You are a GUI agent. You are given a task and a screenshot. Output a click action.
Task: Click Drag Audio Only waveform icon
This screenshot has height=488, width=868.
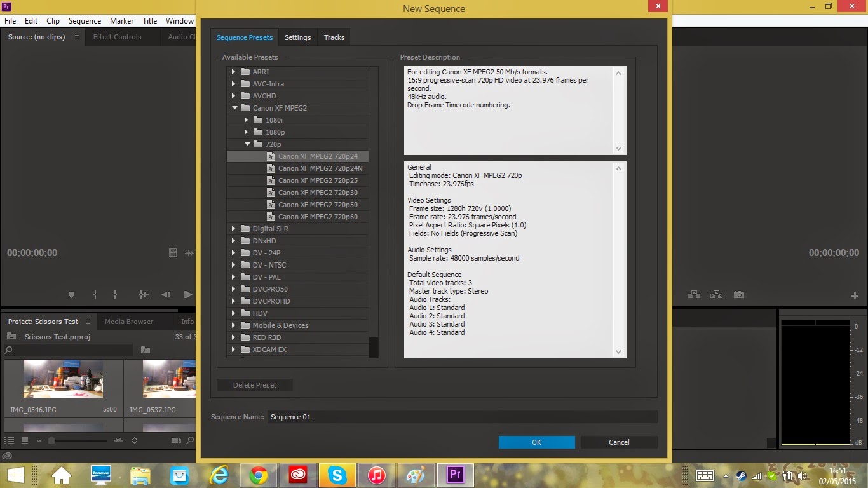[x=189, y=253]
